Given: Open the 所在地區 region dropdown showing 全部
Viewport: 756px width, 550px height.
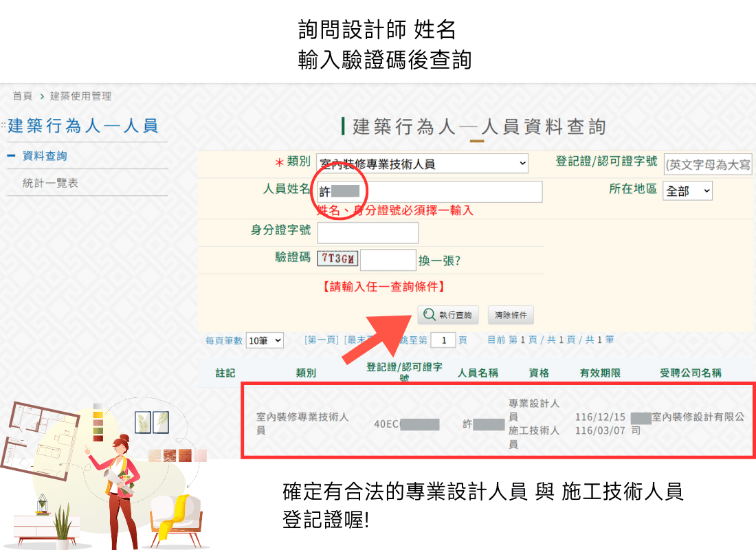Looking at the screenshot, I should pos(687,191).
